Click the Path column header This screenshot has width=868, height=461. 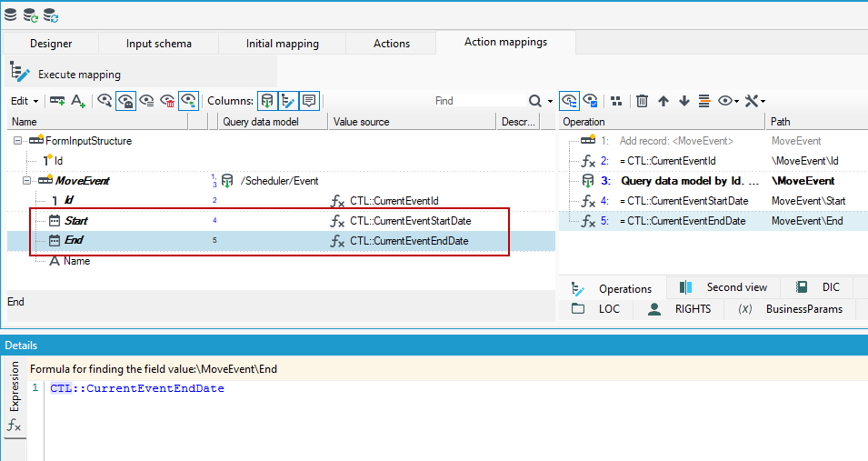point(817,121)
